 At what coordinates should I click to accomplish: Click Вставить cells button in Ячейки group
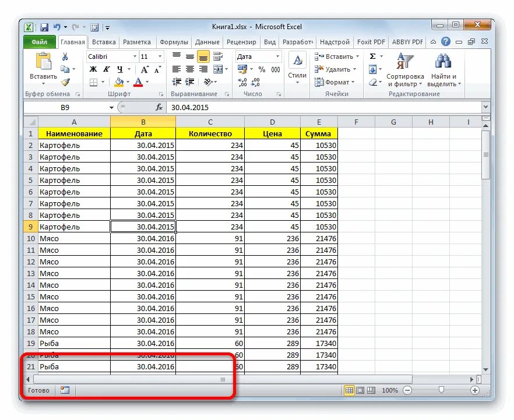(337, 57)
